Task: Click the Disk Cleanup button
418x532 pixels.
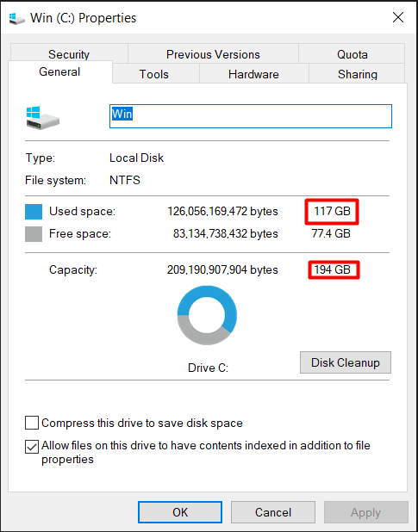Action: (346, 362)
